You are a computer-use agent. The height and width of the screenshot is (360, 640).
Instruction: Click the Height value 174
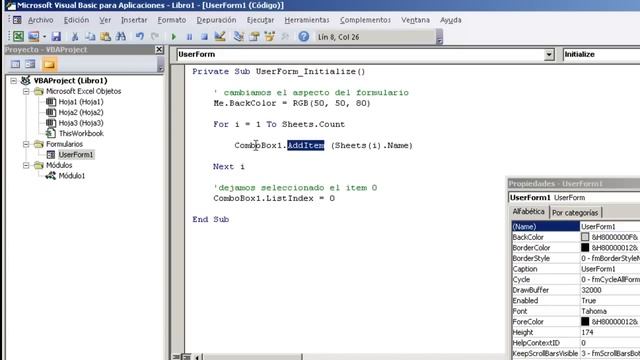point(587,332)
